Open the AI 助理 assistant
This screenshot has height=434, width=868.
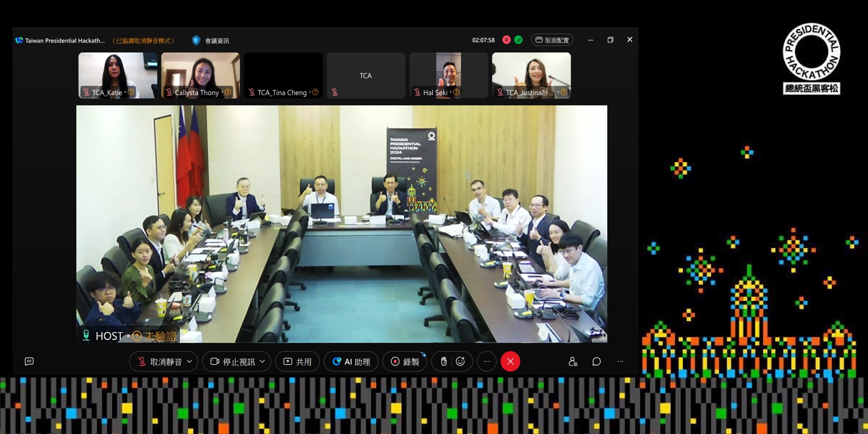click(351, 362)
